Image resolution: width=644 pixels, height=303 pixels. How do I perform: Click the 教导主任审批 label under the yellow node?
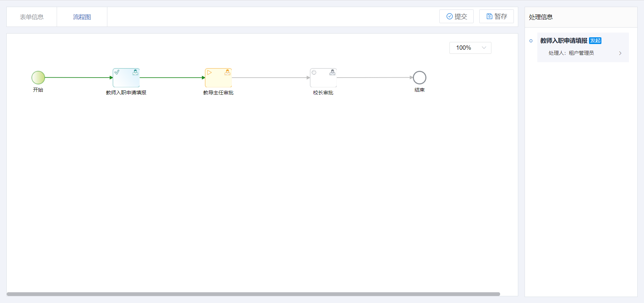(x=218, y=93)
